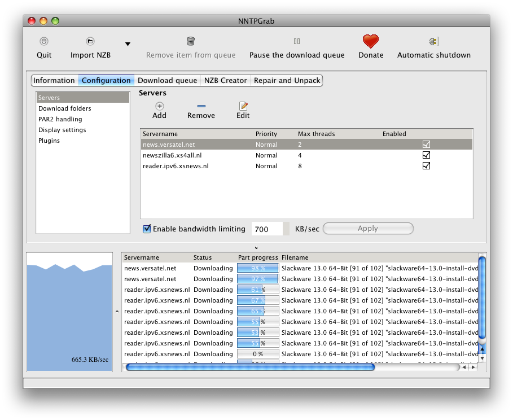Click the Remove server minus icon

click(201, 106)
